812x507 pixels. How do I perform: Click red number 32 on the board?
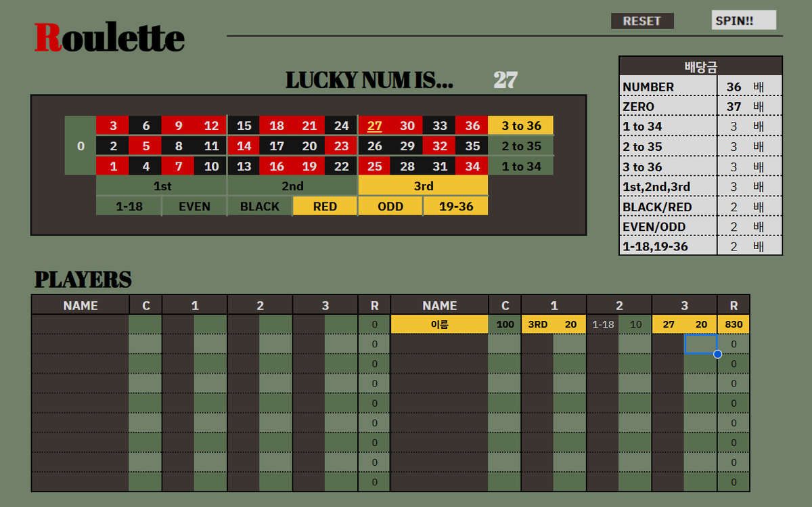pos(440,146)
